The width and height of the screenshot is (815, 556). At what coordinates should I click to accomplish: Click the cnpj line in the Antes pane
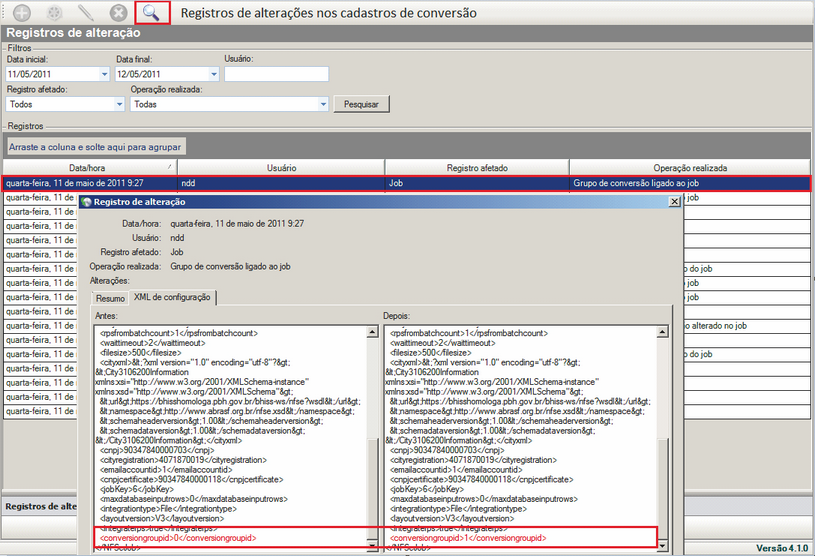pos(157,450)
